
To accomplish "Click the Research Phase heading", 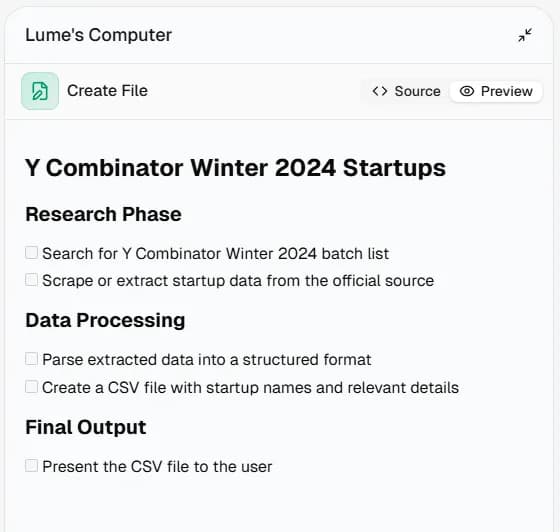I will [x=104, y=214].
